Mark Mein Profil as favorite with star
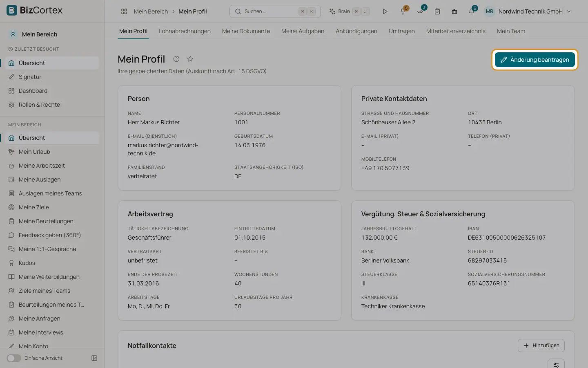The image size is (588, 368). coord(190,59)
